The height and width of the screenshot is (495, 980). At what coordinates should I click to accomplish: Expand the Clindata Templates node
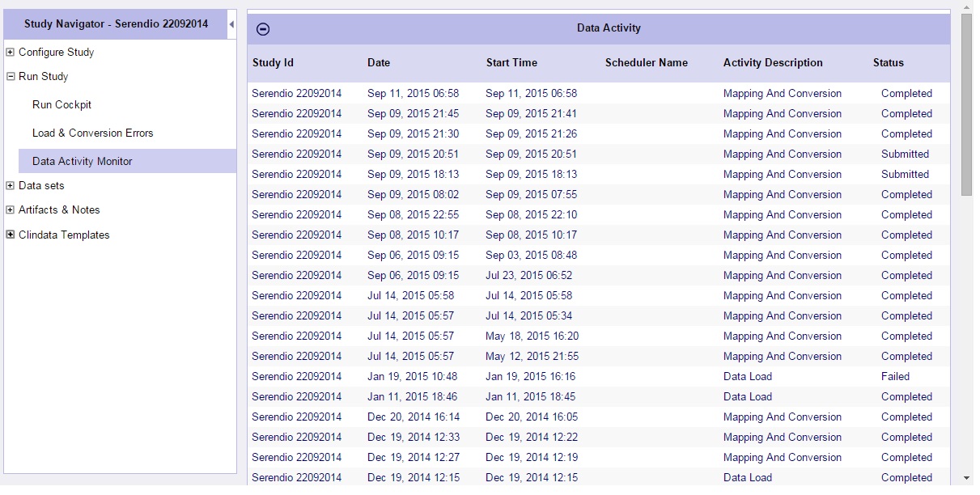[11, 235]
